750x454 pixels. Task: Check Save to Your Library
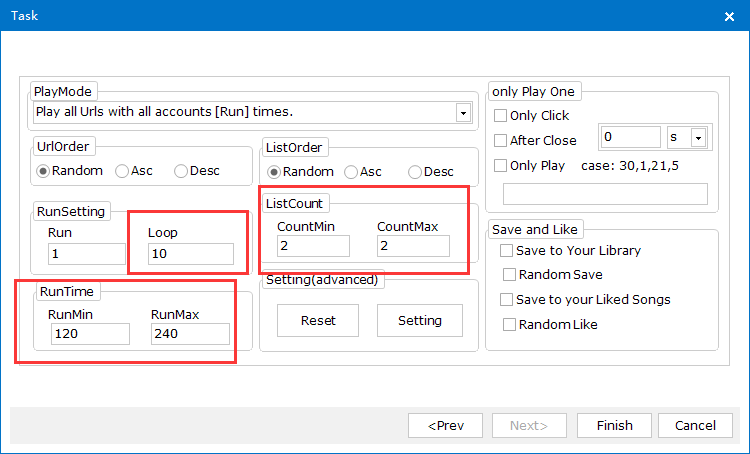[507, 250]
